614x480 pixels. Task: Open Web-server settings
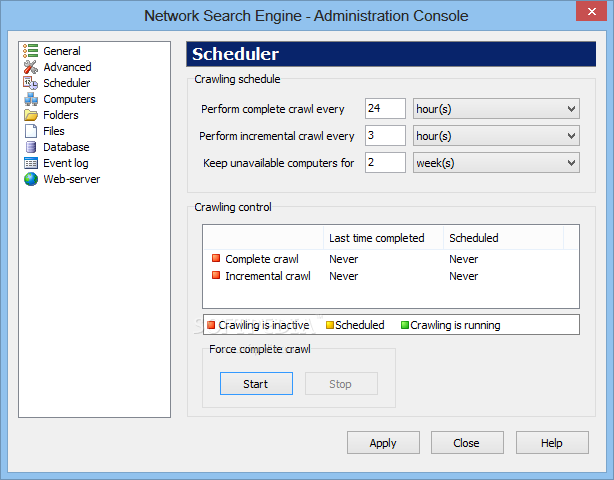coord(72,179)
